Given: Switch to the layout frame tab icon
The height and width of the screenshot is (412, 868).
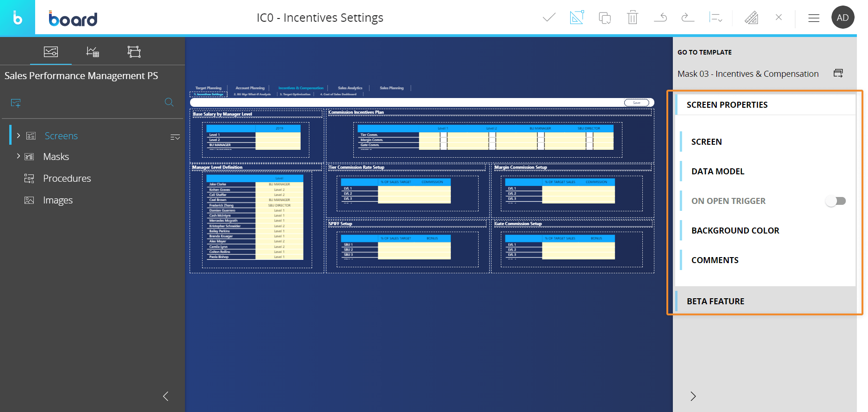Looking at the screenshot, I should [x=134, y=51].
